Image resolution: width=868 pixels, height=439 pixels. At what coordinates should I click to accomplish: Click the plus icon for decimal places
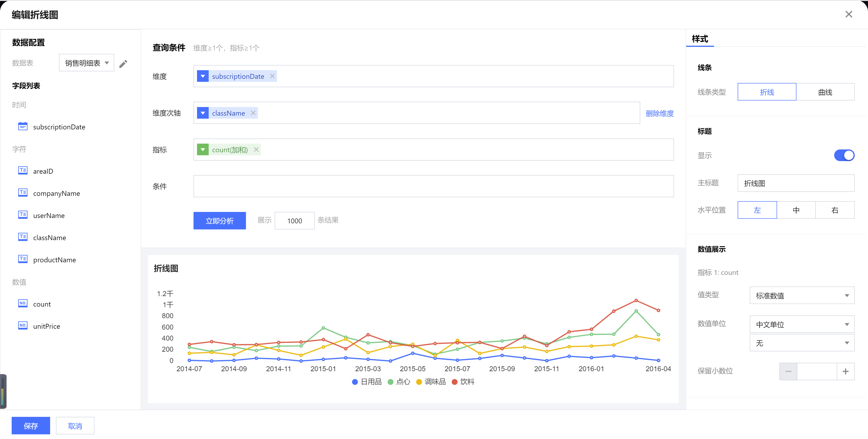845,371
